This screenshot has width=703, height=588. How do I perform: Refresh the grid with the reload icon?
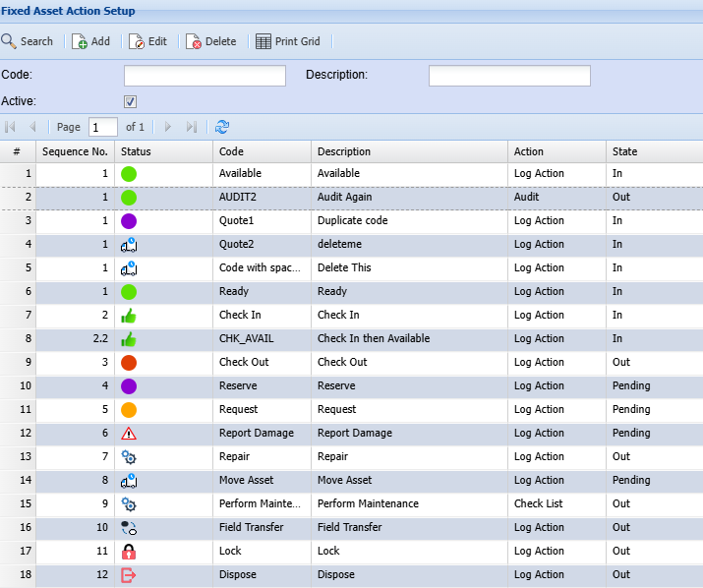click(x=222, y=127)
